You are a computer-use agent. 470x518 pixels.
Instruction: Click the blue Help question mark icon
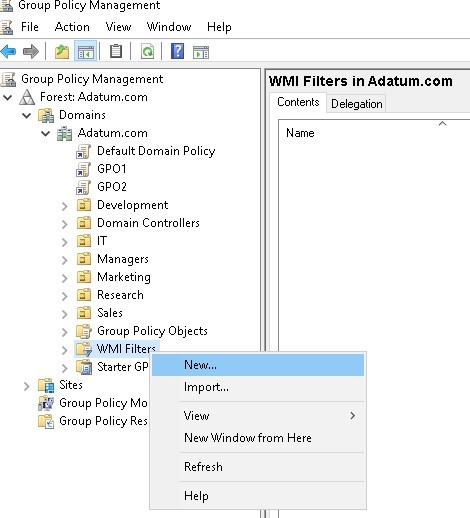177,51
